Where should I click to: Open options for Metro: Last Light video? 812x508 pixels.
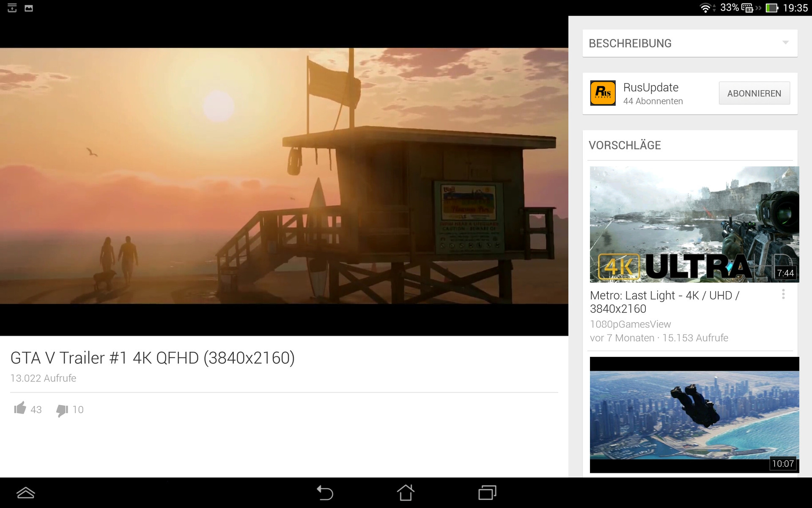(x=783, y=294)
